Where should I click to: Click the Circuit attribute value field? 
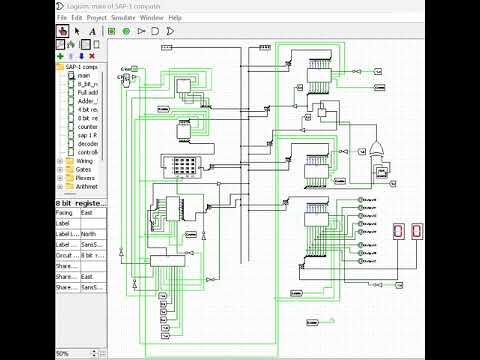pyautogui.click(x=93, y=255)
